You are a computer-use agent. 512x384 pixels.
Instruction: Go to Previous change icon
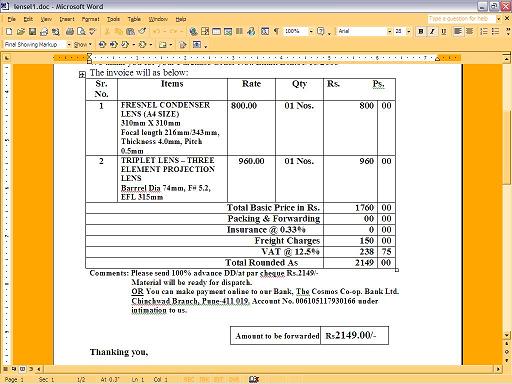[102, 44]
